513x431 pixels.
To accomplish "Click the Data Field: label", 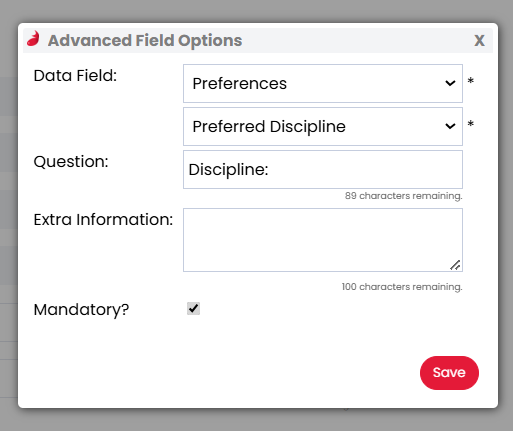I will (75, 76).
